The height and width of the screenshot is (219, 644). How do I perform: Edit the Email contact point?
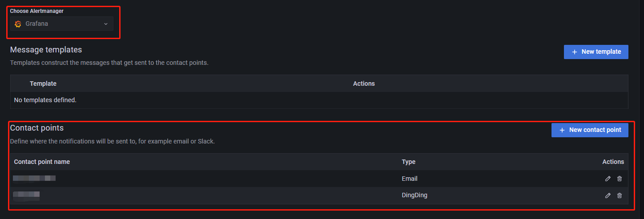608,179
